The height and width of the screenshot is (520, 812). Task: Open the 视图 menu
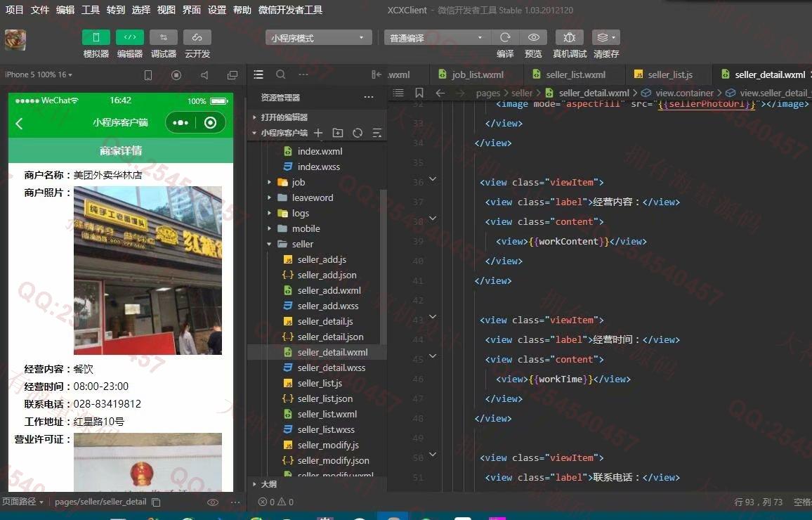click(166, 10)
